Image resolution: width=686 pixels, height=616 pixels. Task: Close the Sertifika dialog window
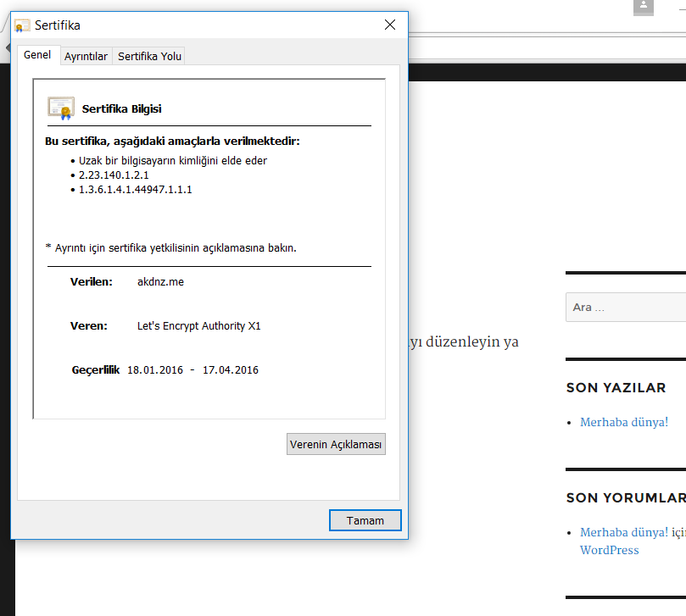390,25
